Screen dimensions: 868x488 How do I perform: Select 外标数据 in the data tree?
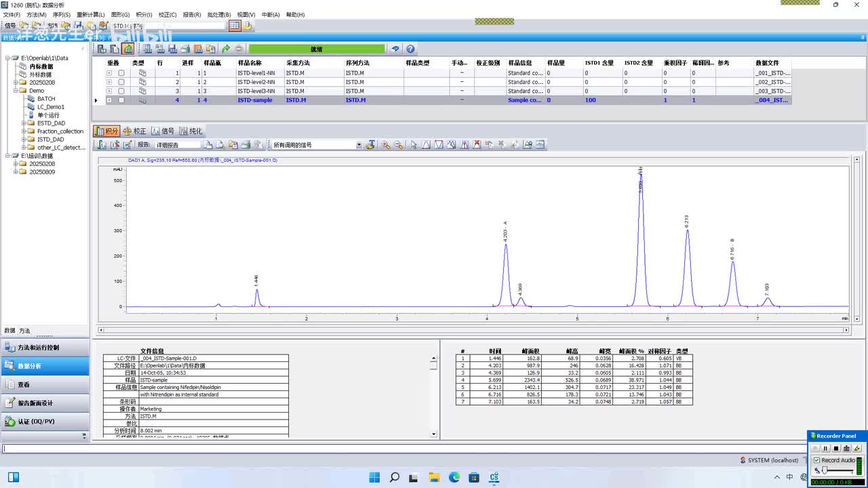[40, 75]
